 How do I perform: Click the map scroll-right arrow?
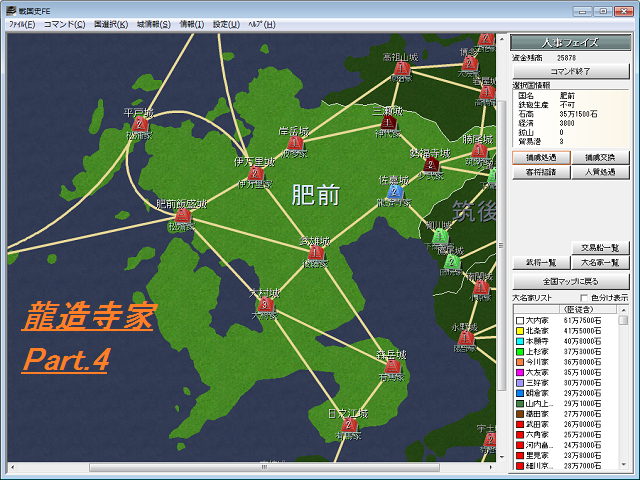(x=491, y=467)
